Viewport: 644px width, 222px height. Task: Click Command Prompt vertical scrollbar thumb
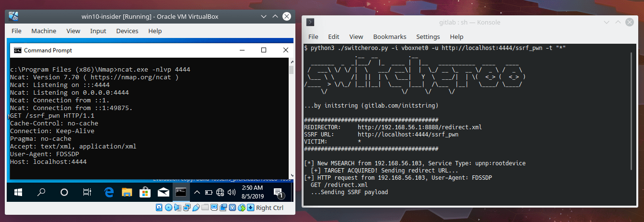tap(291, 70)
